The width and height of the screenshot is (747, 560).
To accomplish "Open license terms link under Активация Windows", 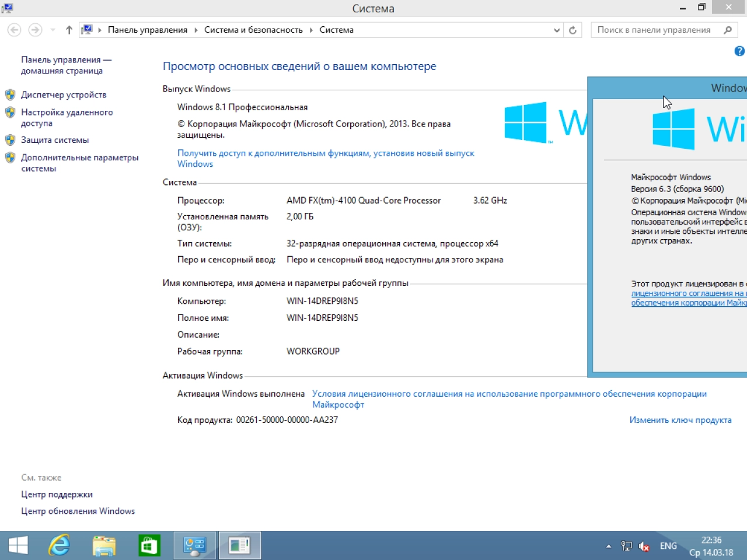I will tap(509, 399).
